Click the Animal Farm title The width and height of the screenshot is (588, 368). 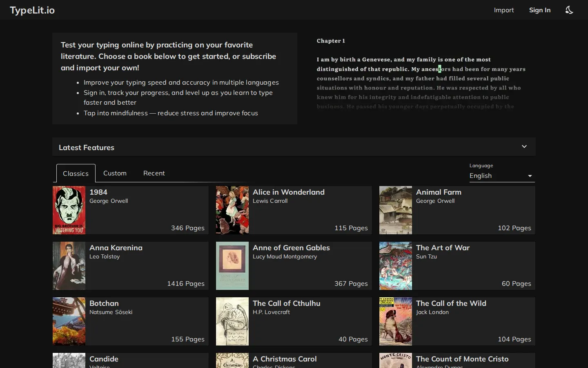[x=439, y=192]
